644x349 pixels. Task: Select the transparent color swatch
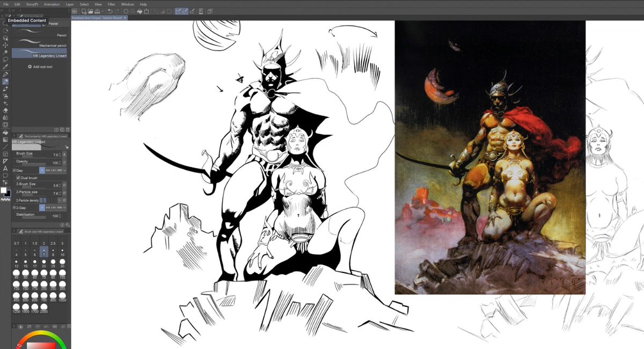point(5,199)
